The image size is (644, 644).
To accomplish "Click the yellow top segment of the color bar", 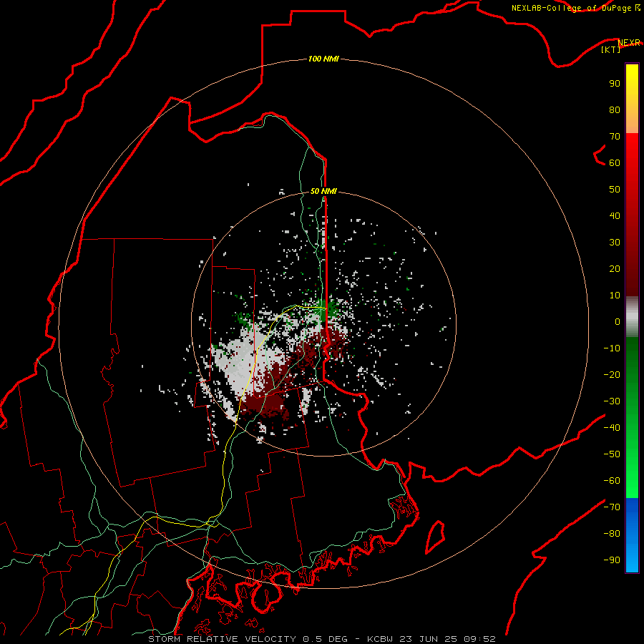I will pos(632,99).
